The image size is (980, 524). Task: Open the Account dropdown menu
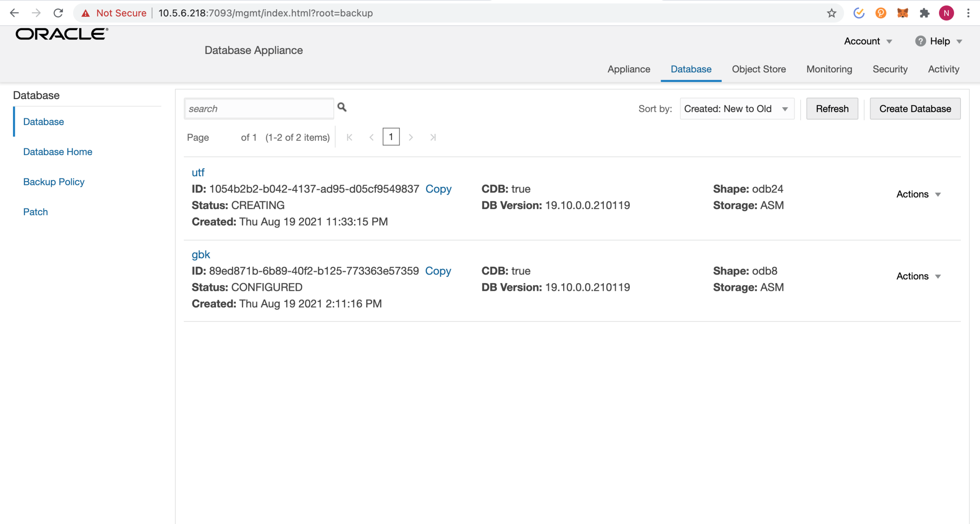tap(868, 41)
